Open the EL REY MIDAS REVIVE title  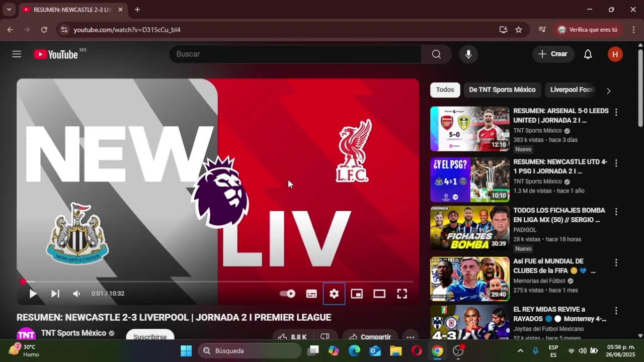(x=559, y=314)
